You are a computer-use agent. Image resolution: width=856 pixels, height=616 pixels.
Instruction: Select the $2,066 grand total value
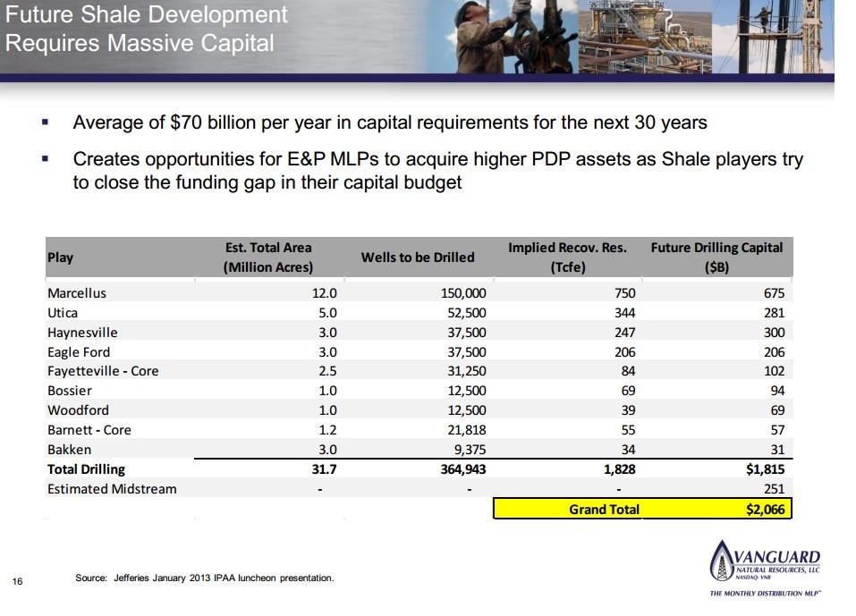[765, 510]
